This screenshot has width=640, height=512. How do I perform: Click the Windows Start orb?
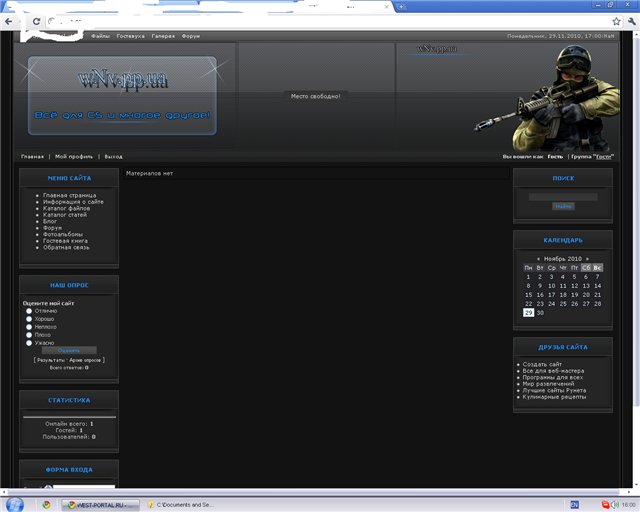point(14,503)
